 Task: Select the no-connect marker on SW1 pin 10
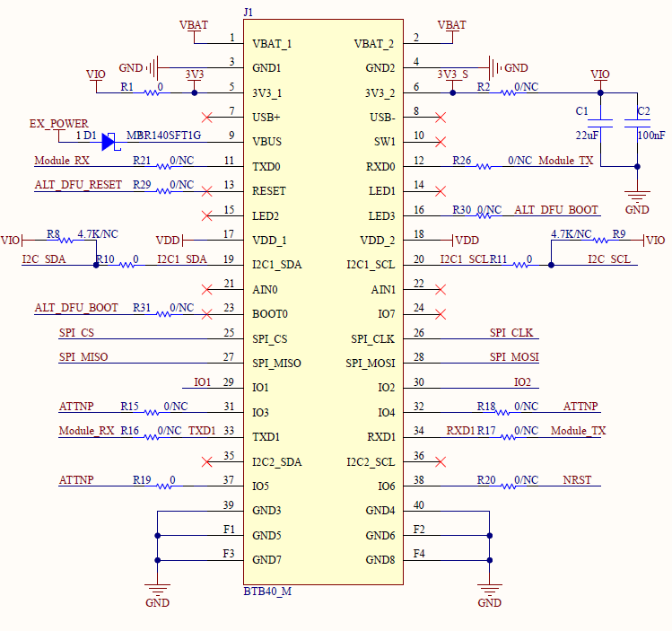click(x=441, y=142)
